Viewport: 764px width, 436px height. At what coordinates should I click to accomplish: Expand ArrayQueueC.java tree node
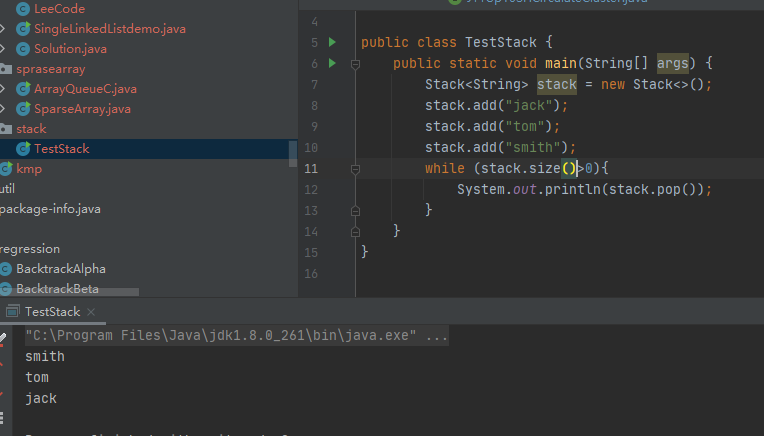point(2,89)
